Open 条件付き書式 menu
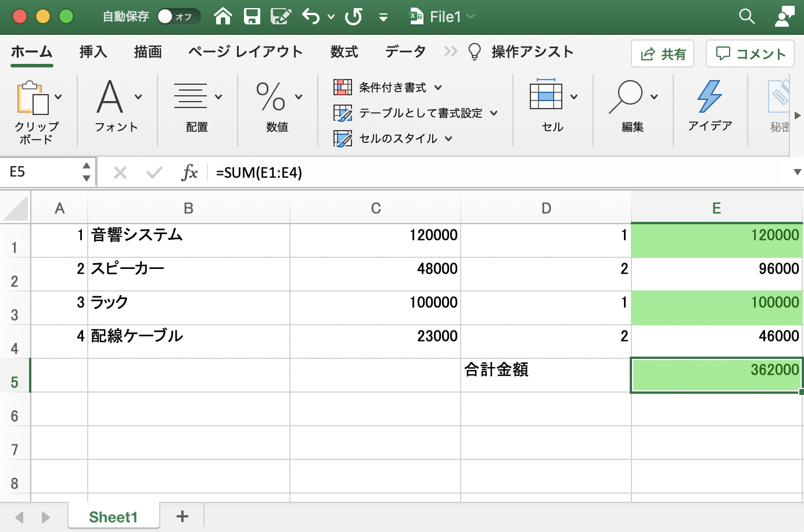This screenshot has height=532, width=804. [x=388, y=88]
